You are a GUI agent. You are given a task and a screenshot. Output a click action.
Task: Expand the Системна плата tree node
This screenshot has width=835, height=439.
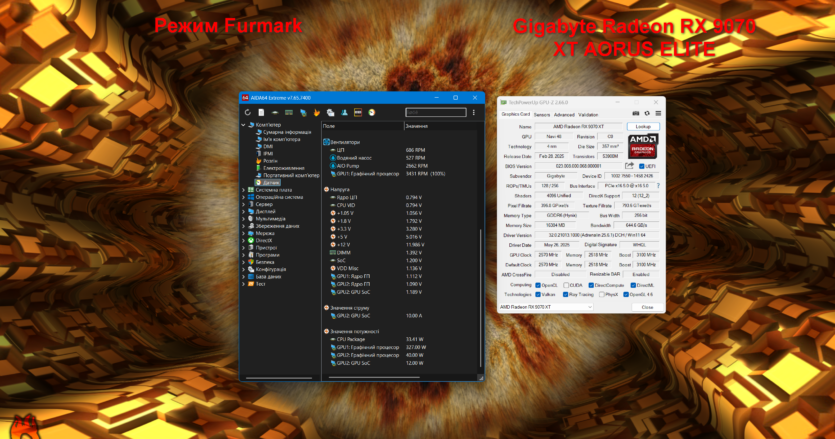[243, 190]
